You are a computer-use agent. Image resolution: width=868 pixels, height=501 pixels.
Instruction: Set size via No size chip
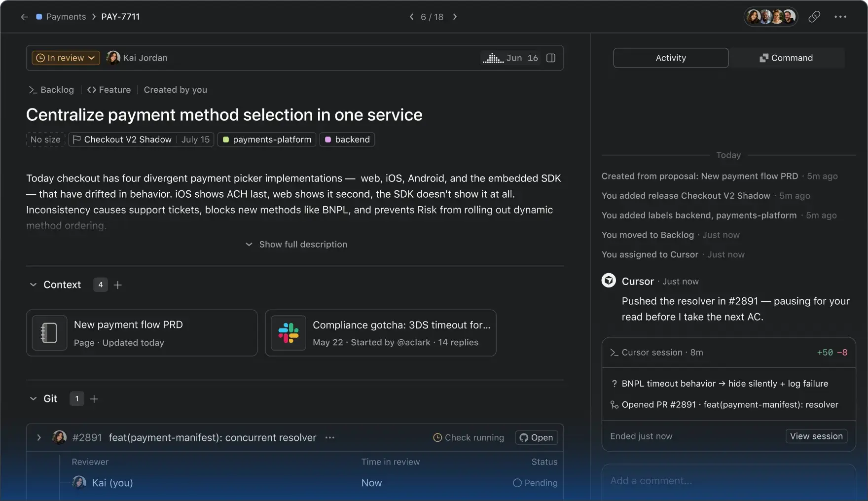click(x=45, y=140)
